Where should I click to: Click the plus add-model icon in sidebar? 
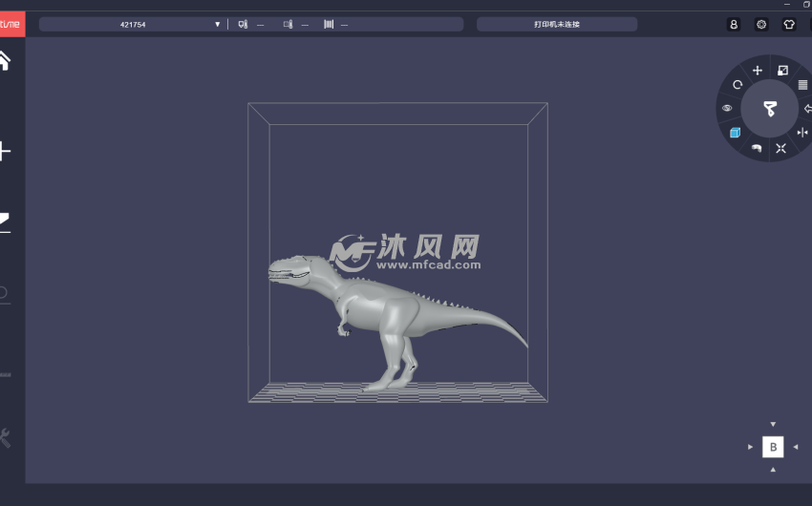tap(5, 152)
